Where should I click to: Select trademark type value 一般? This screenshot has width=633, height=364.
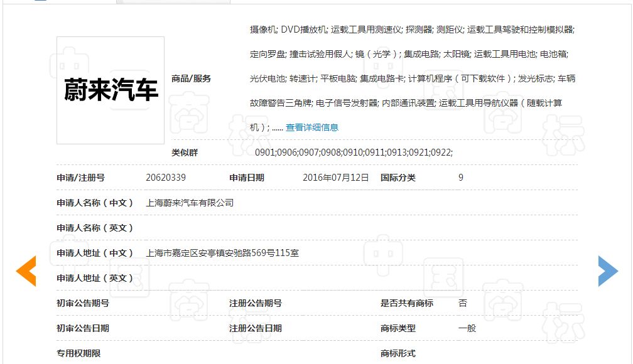pyautogui.click(x=467, y=328)
